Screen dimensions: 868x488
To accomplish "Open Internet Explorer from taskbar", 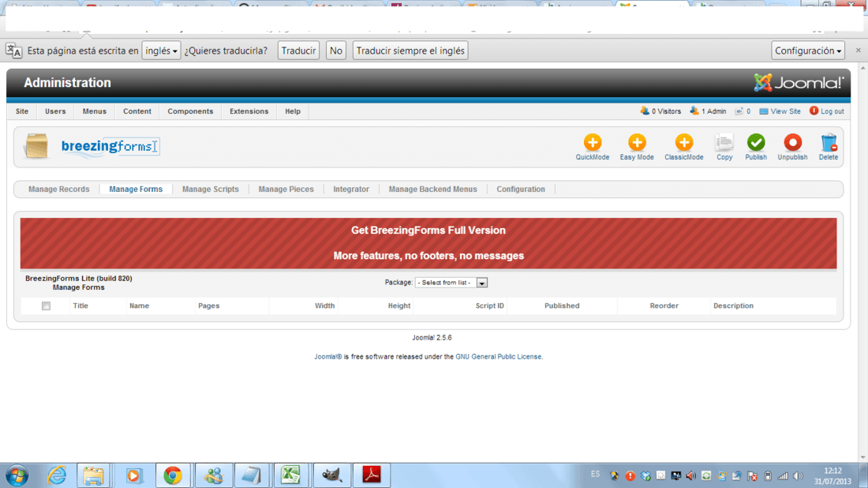I will pyautogui.click(x=57, y=475).
